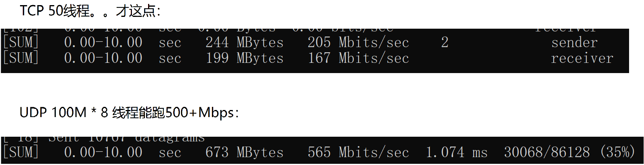Click the '167 Mbits/sec' receiver bitrate
This screenshot has width=644, height=165.
point(358,58)
